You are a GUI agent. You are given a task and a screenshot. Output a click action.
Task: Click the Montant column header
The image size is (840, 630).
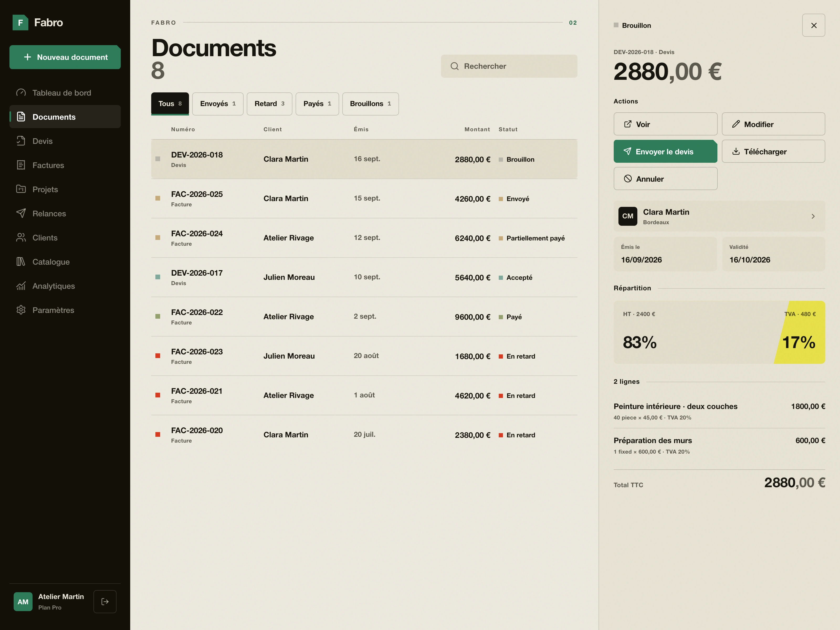tap(477, 129)
